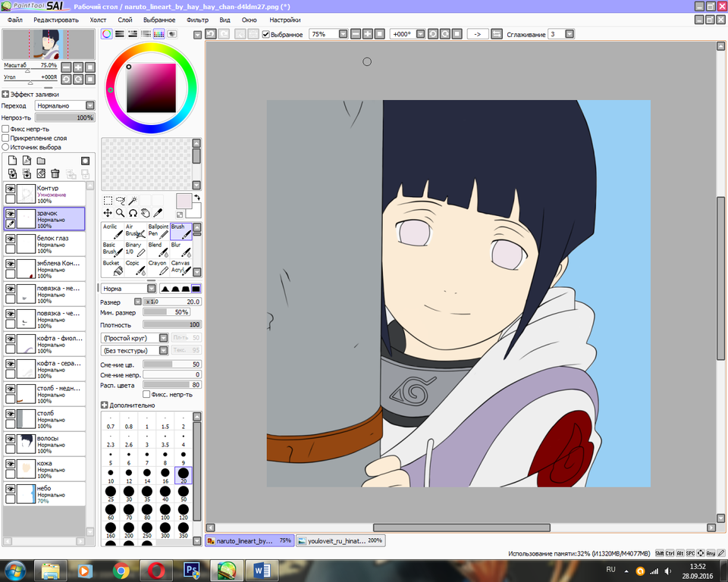This screenshot has height=582, width=728.
Task: Enable Фикс. непр-ть in the brush settings
Action: coord(146,395)
